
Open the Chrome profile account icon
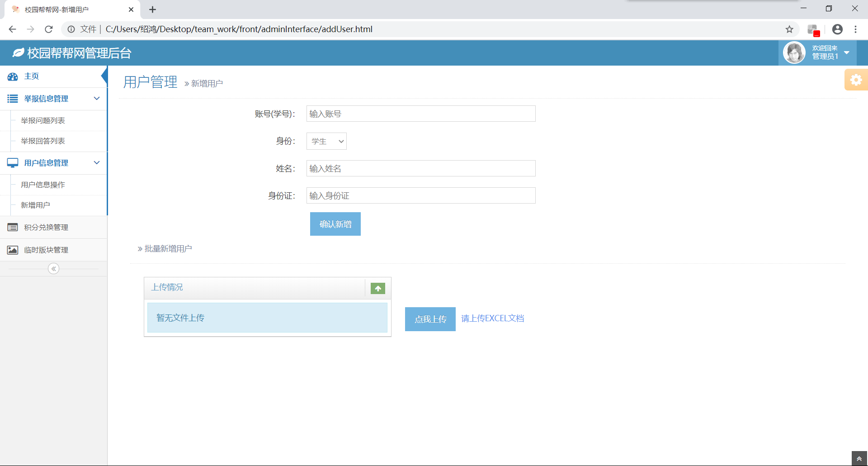[x=837, y=29]
